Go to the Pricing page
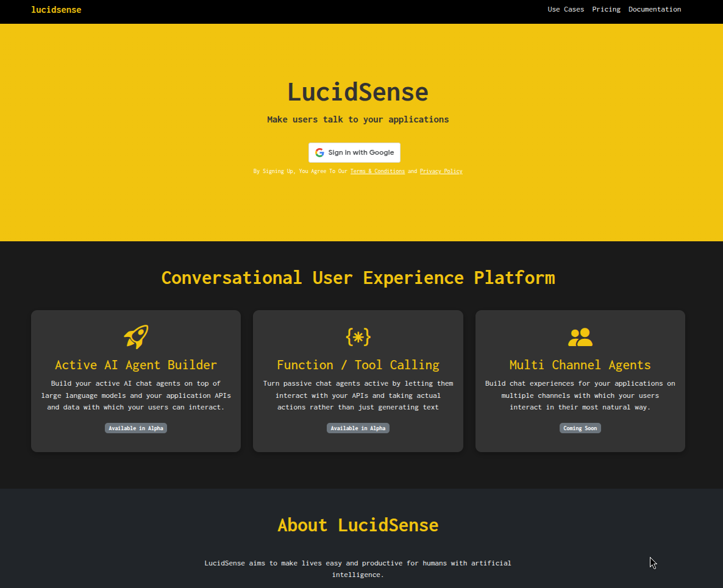The width and height of the screenshot is (723, 588). tap(606, 9)
